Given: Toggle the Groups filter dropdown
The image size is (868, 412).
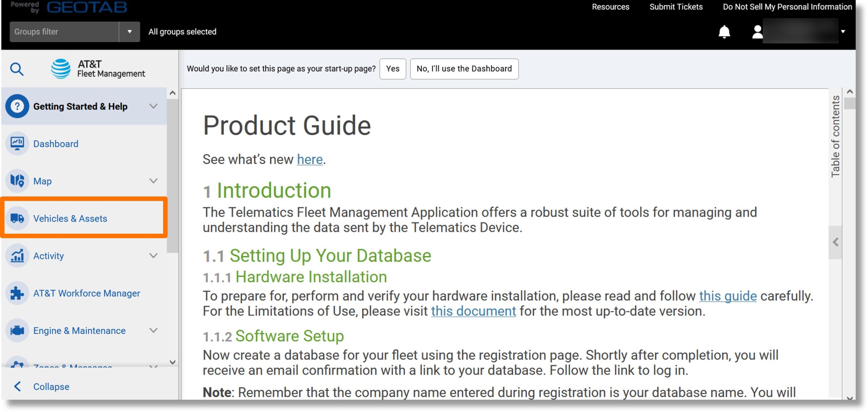Looking at the screenshot, I should click(129, 32).
